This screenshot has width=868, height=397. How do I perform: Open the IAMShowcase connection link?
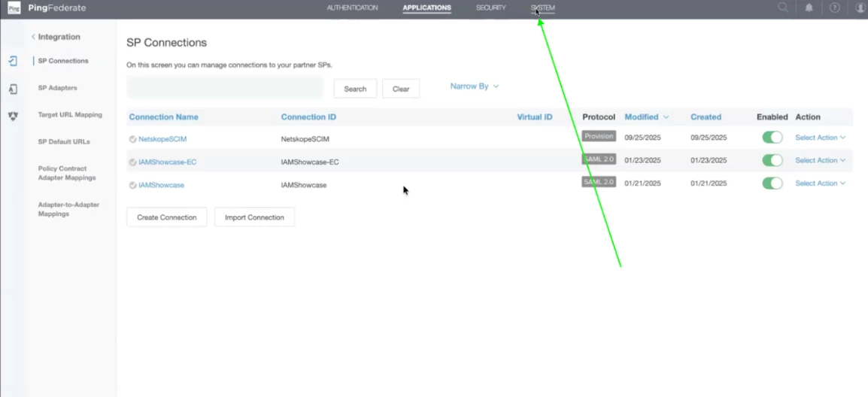click(x=161, y=185)
